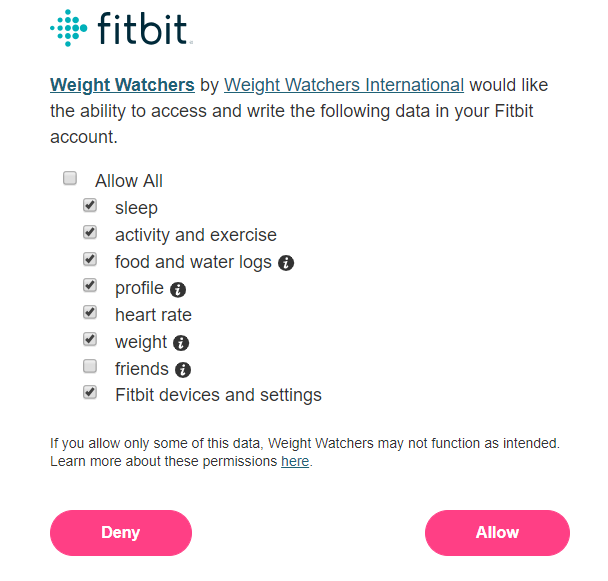This screenshot has height=581, width=608.
Task: Click info icon next to friends
Action: point(183,370)
